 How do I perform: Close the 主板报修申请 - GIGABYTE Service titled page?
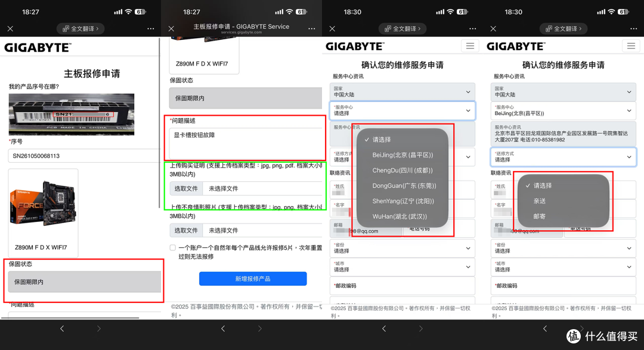coord(171,29)
